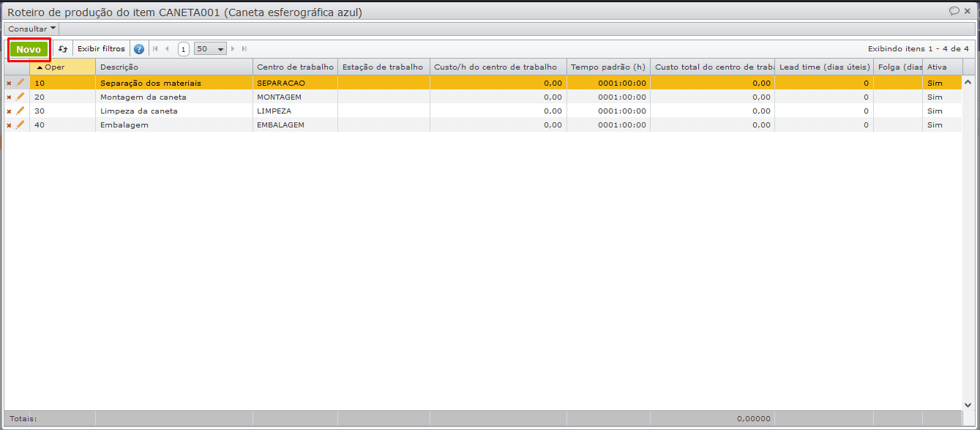Open the Consultar menu
Image resolution: width=980 pixels, height=430 pixels.
point(31,29)
